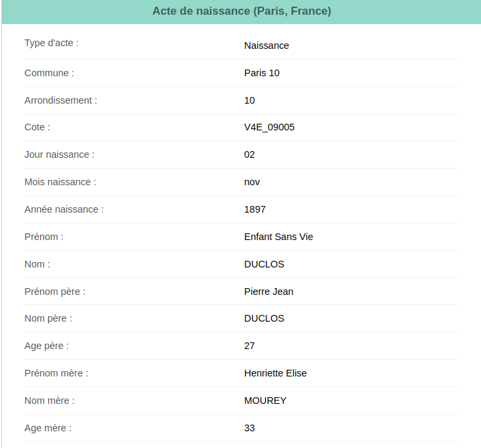Click the 'Nom :' value DUCLOS
The image size is (481, 448).
click(264, 264)
